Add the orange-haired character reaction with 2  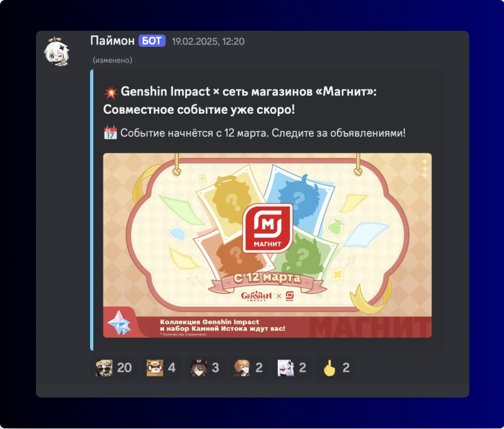point(248,367)
